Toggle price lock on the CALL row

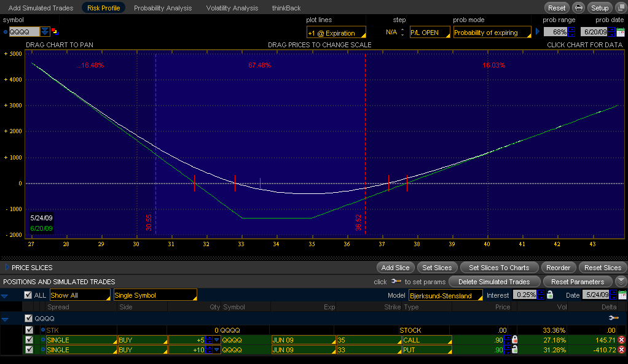514,340
